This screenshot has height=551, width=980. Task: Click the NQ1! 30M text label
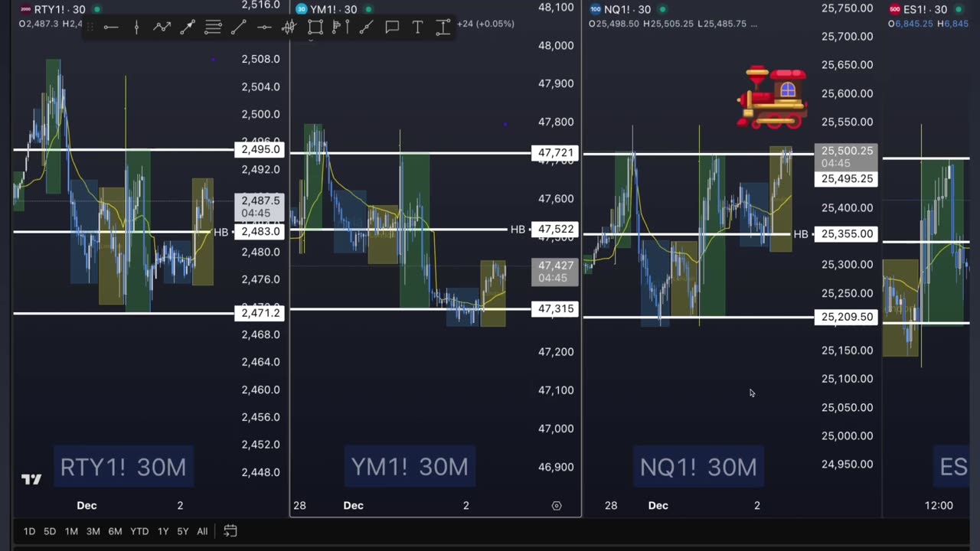pyautogui.click(x=698, y=467)
